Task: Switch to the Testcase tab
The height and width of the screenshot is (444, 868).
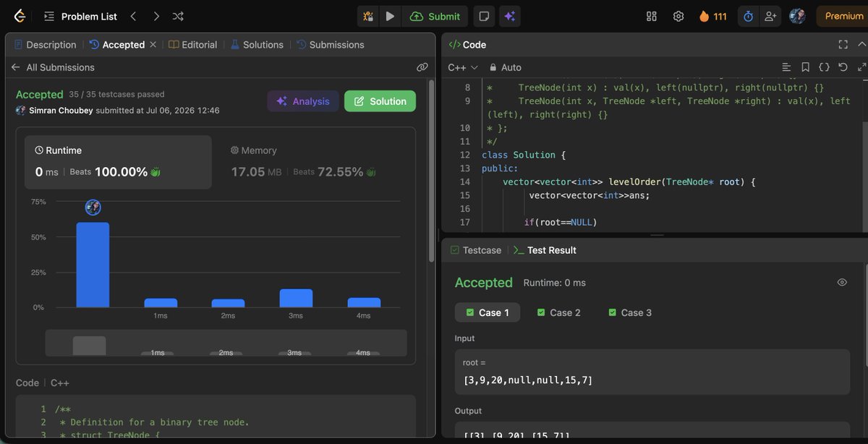Action: [476, 250]
